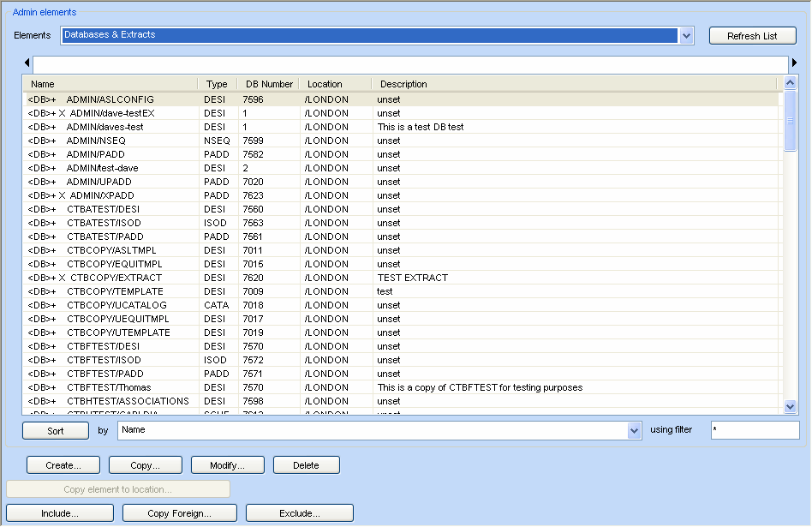The height and width of the screenshot is (527, 812).
Task: Select the ADMIN/test-dave row
Action: [x=402, y=168]
